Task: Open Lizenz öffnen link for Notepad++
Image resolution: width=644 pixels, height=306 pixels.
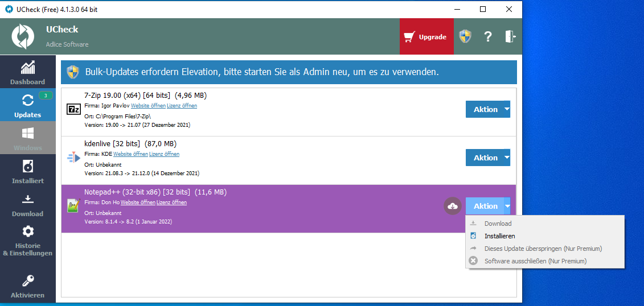Action: click(172, 202)
